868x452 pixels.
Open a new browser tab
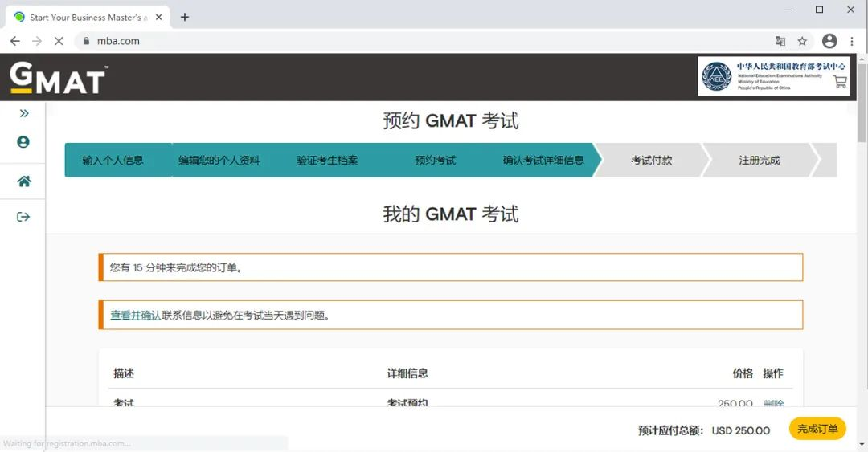coord(185,17)
